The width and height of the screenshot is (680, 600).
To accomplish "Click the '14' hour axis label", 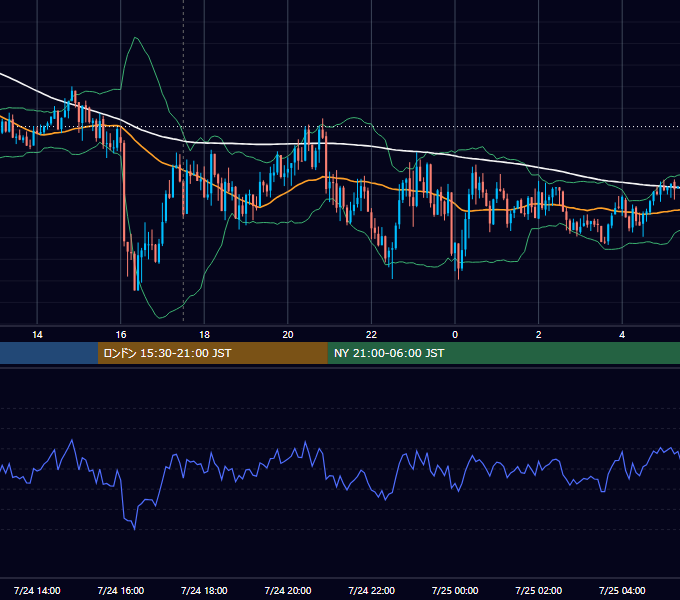I will click(x=37, y=335).
